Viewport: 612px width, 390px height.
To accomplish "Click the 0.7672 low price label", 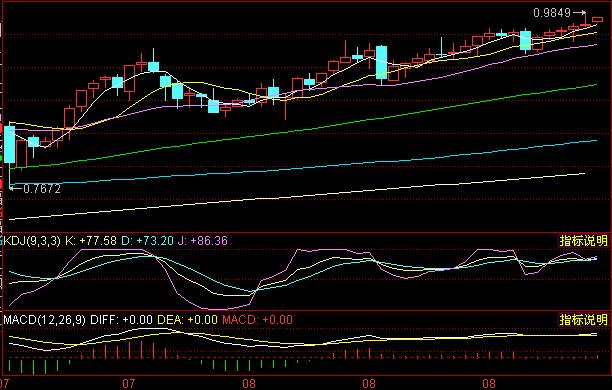I will pos(42,189).
